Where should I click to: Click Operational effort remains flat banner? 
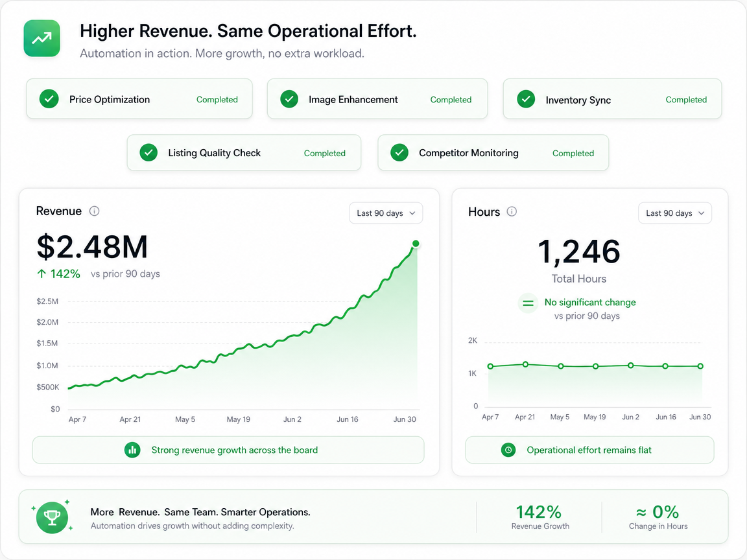tap(589, 450)
